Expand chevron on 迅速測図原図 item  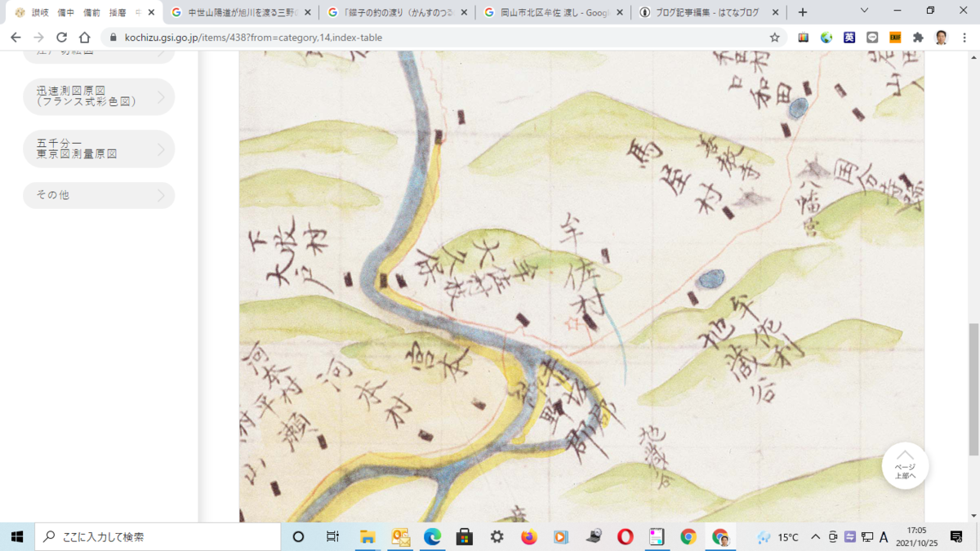161,97
